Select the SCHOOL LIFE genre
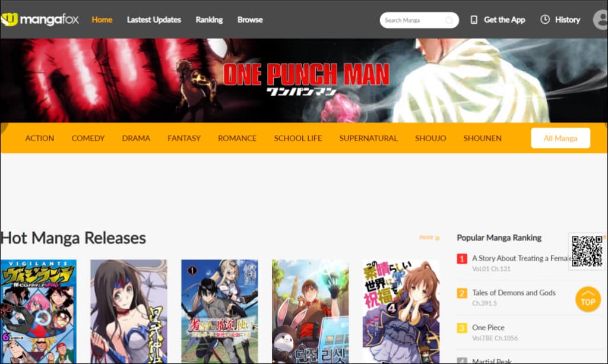The height and width of the screenshot is (364, 608). [x=298, y=138]
